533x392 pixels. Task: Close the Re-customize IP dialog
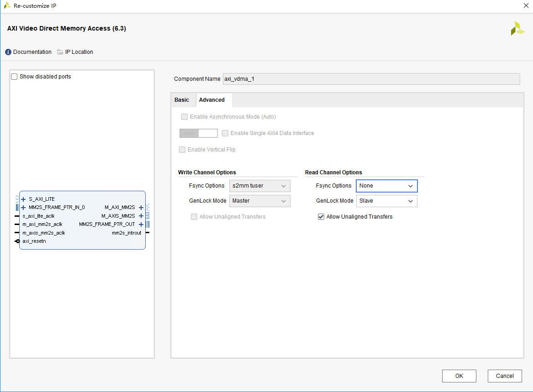pyautogui.click(x=526, y=5)
